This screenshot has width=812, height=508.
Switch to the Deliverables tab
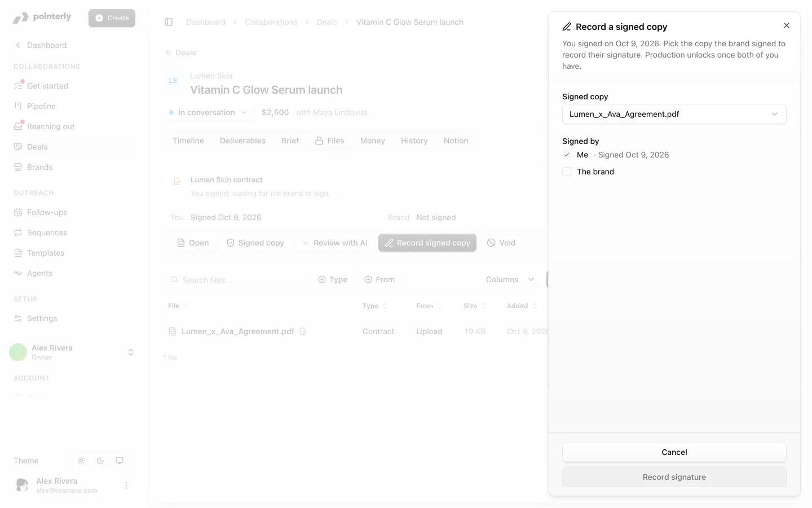click(242, 141)
